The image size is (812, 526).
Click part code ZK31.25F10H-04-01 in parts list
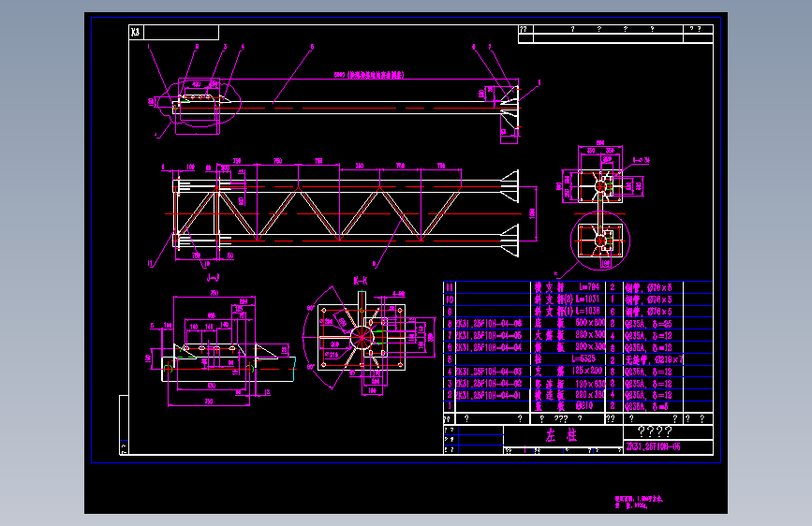click(489, 396)
